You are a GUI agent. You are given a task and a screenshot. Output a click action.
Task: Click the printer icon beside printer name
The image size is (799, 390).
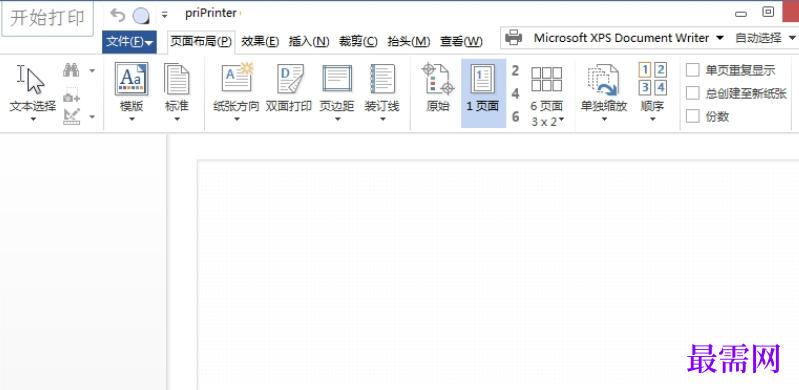point(514,37)
